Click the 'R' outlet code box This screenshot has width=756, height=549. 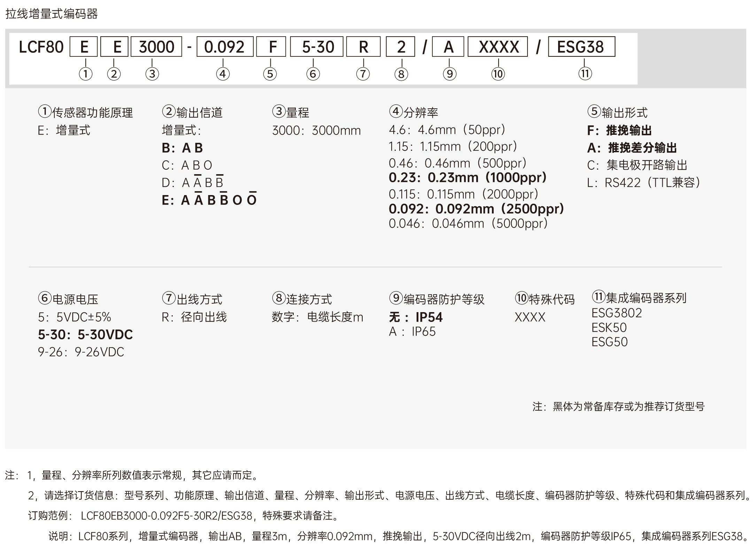[363, 47]
